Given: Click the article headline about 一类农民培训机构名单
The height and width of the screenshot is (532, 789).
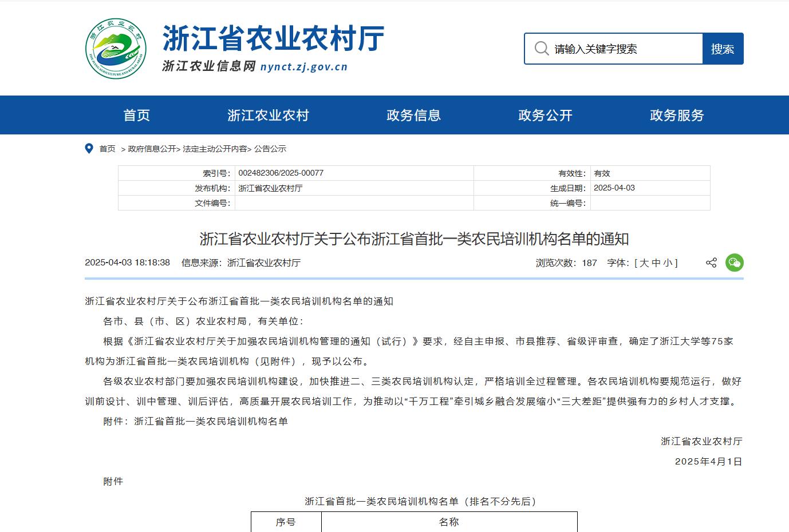Looking at the screenshot, I should point(414,239).
